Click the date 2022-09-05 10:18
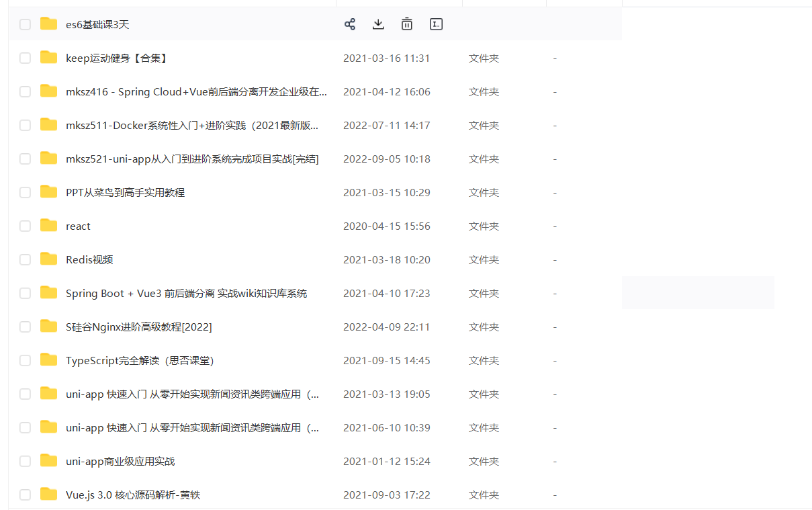This screenshot has width=812, height=510. [387, 159]
